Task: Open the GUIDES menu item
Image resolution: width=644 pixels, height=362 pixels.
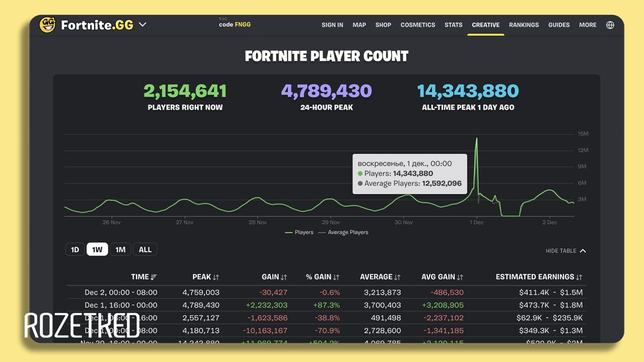Action: click(559, 25)
